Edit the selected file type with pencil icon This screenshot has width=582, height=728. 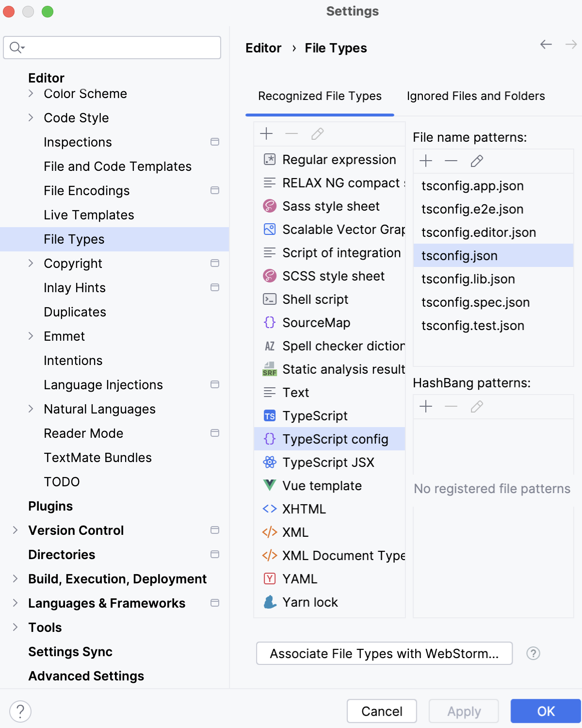coord(317,134)
